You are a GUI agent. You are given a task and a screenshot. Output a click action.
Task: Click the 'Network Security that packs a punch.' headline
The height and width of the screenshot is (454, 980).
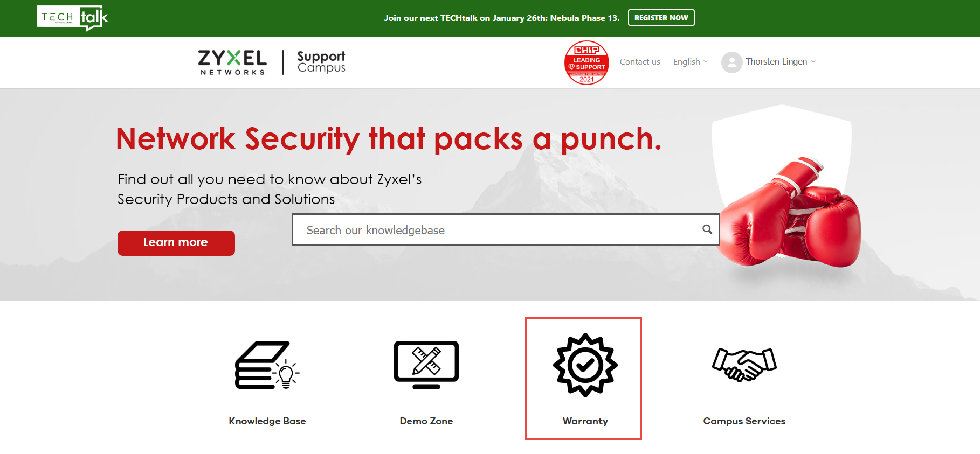coord(389,139)
